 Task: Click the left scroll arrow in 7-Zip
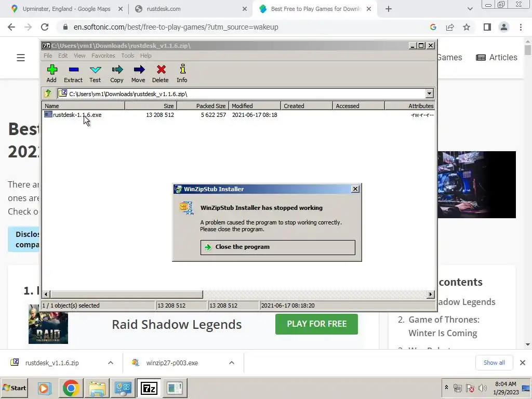click(46, 294)
